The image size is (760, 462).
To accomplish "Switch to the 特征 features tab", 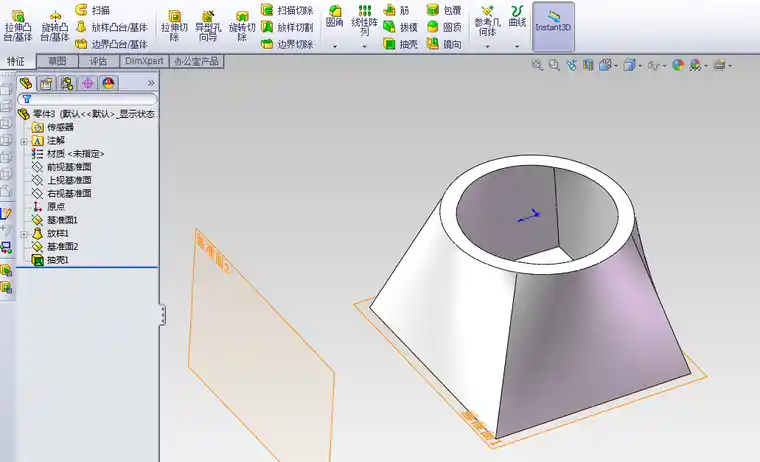I will click(x=16, y=61).
